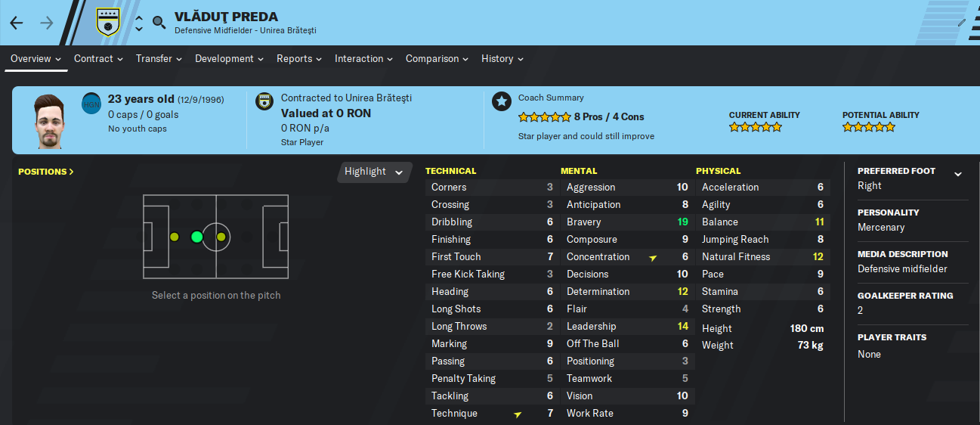Image resolution: width=980 pixels, height=425 pixels.
Task: Open search with the magnifying glass icon
Action: pos(159,23)
